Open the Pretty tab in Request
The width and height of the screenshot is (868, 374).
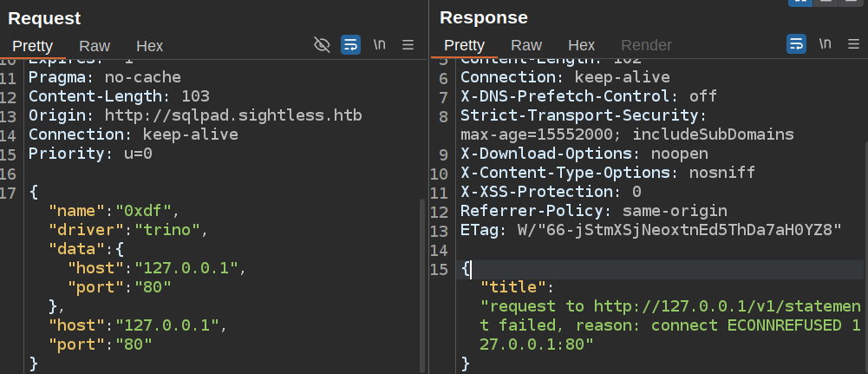(33, 46)
